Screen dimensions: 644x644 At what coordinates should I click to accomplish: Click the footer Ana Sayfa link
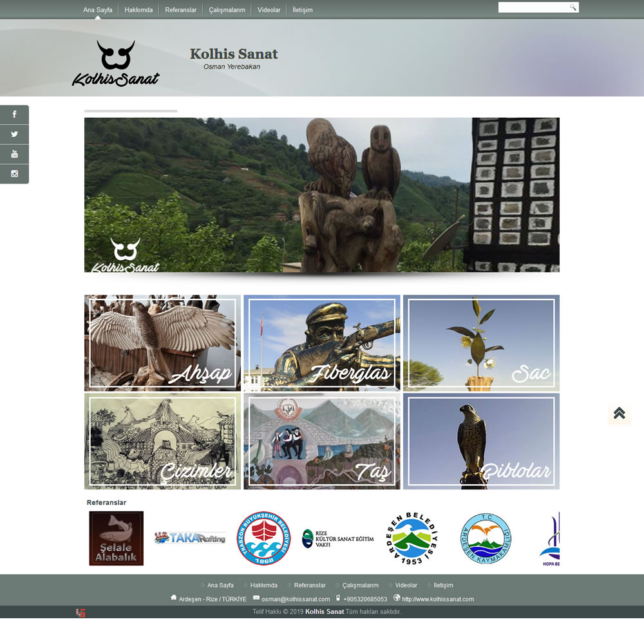pos(220,585)
